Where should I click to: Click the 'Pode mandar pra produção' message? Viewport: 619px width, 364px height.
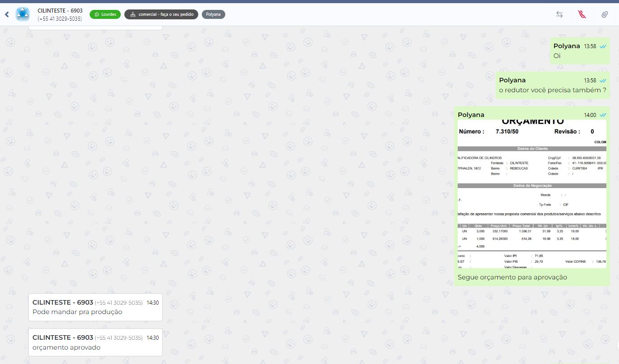[77, 312]
